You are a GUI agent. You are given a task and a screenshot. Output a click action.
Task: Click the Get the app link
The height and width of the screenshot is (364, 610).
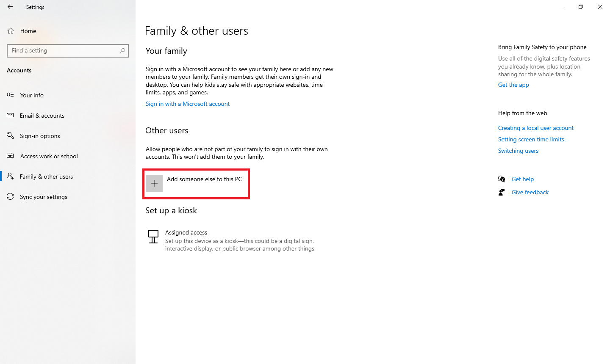tap(513, 85)
